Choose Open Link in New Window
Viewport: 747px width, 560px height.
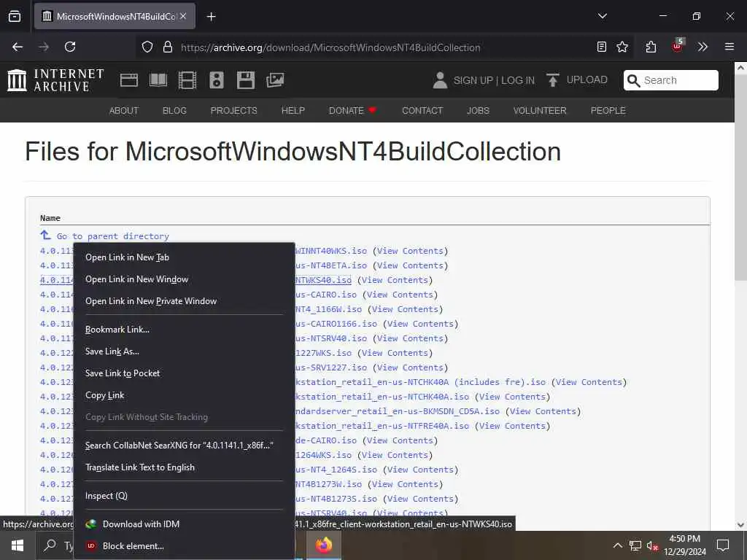click(x=184, y=279)
